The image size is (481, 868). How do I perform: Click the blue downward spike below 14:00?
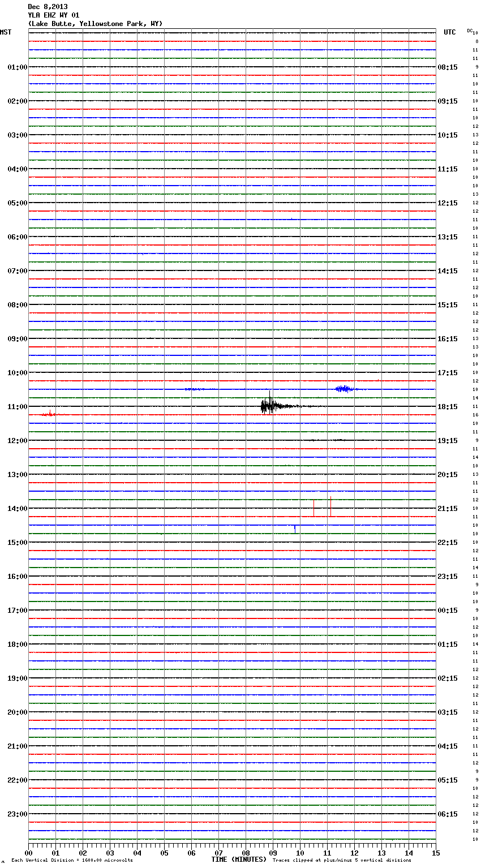tap(295, 529)
